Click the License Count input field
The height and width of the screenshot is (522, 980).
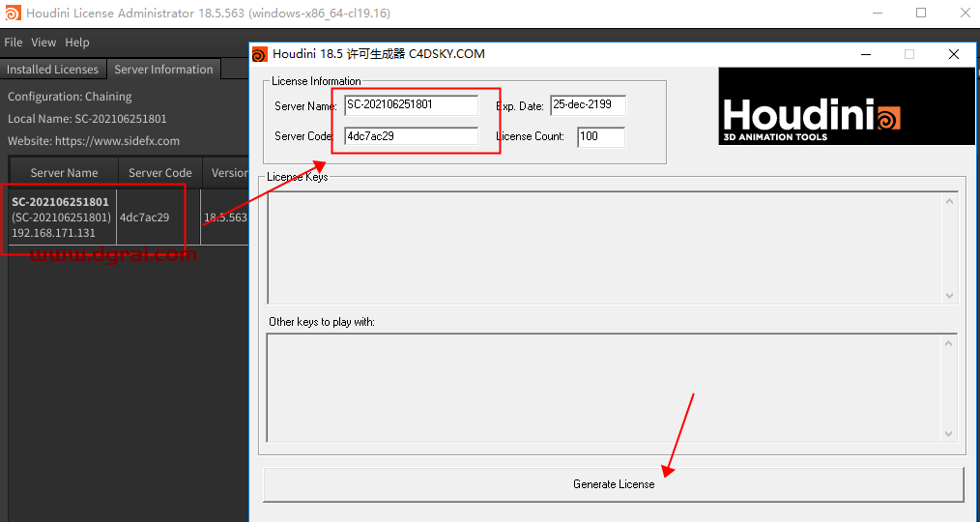point(600,136)
